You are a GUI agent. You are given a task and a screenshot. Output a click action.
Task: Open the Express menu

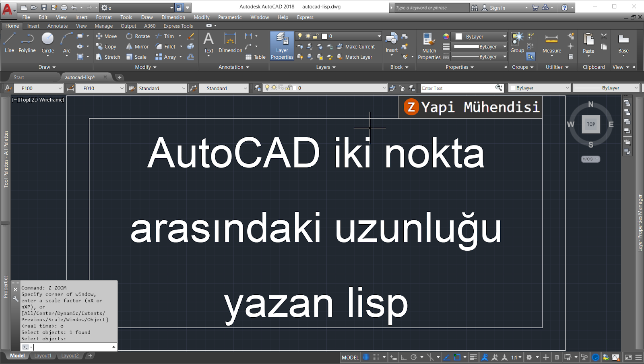(x=305, y=17)
